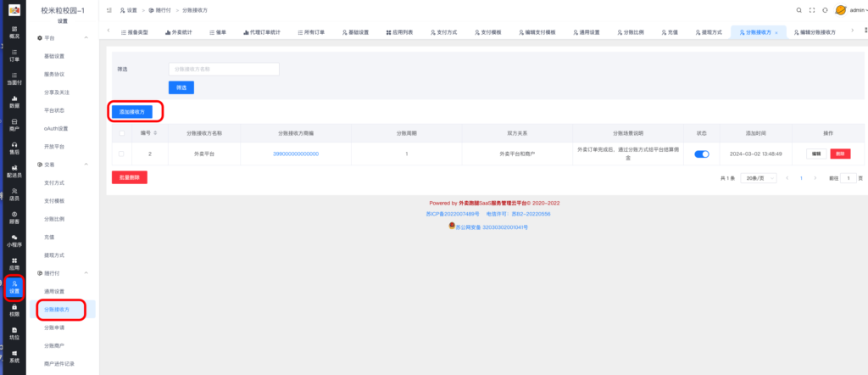Click the blue 筛选 filter button
This screenshot has height=375, width=868.
(181, 87)
